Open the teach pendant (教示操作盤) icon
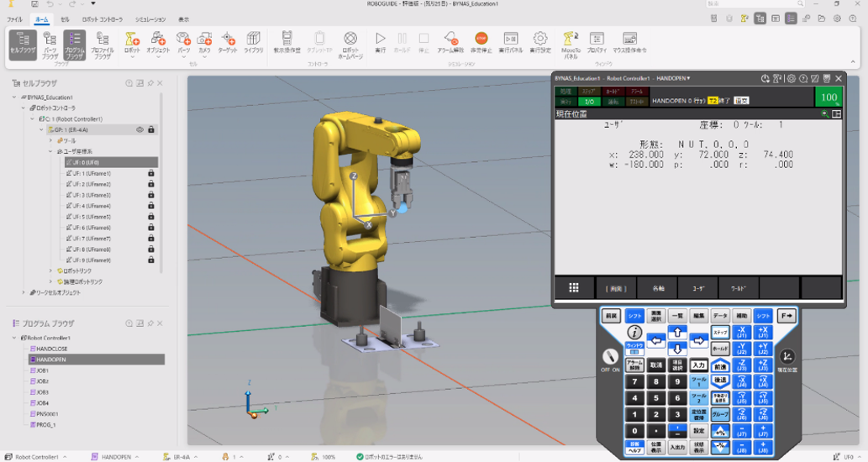Image resolution: width=868 pixels, height=462 pixels. click(x=287, y=39)
